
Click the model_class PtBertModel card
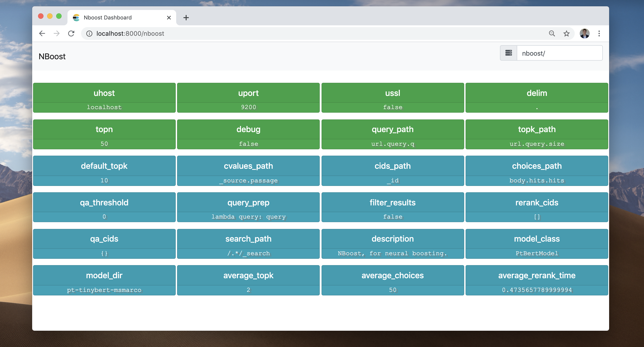click(x=536, y=244)
